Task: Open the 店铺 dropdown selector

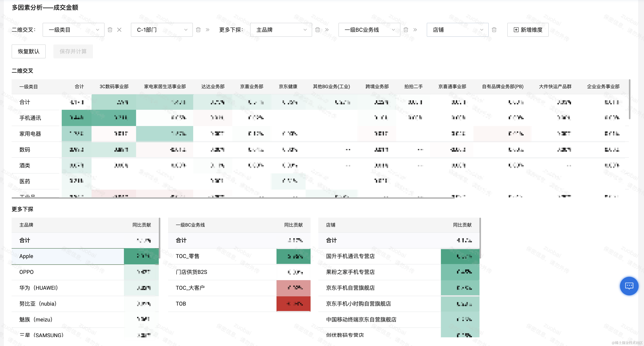Action: [457, 30]
